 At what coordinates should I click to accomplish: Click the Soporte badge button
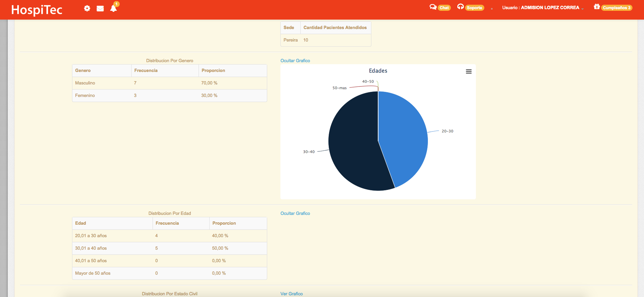pos(474,8)
